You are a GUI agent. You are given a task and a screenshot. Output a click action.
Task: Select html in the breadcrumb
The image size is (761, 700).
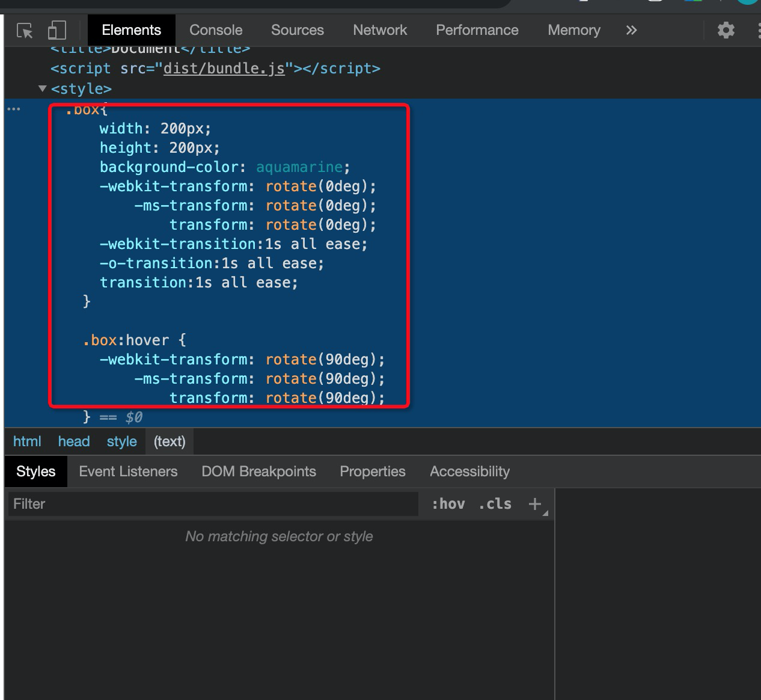tap(27, 441)
